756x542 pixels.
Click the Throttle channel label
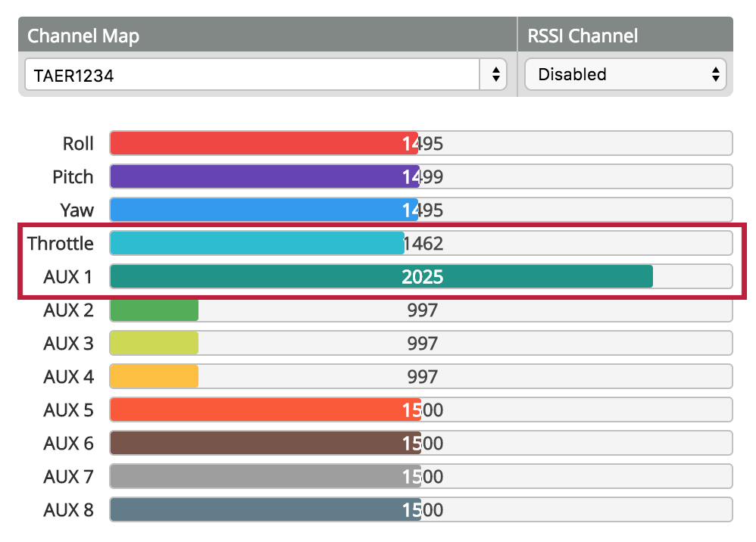[x=61, y=244]
